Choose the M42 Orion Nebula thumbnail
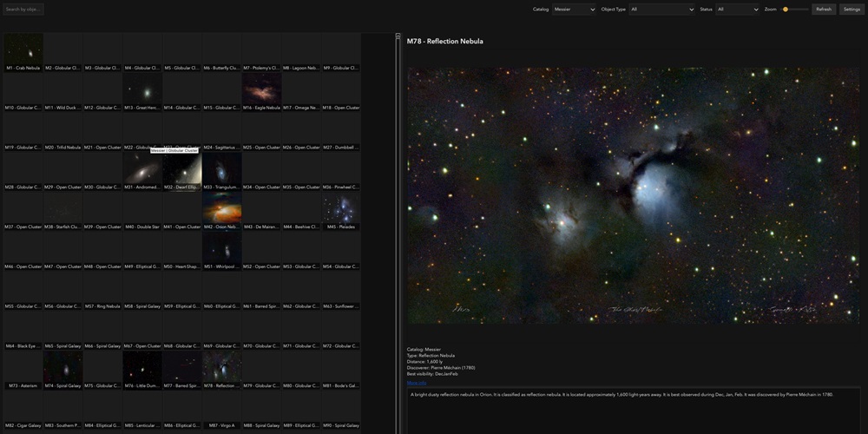The image size is (868, 434). (221, 207)
